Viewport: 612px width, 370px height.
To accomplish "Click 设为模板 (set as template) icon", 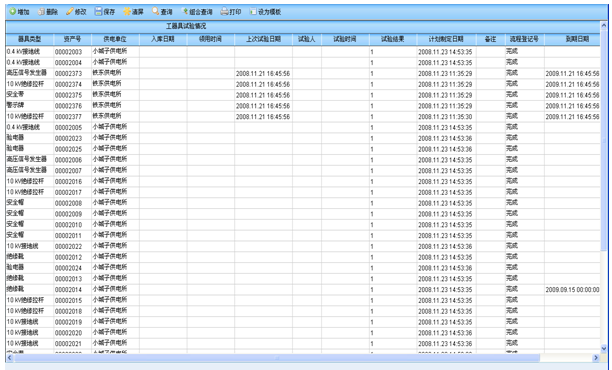I will coord(253,12).
